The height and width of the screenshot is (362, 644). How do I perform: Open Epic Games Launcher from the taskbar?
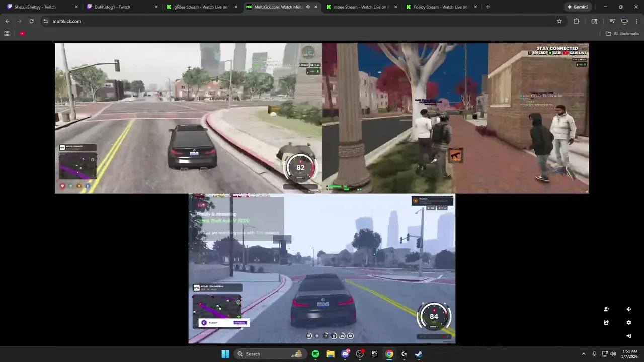[x=374, y=354]
